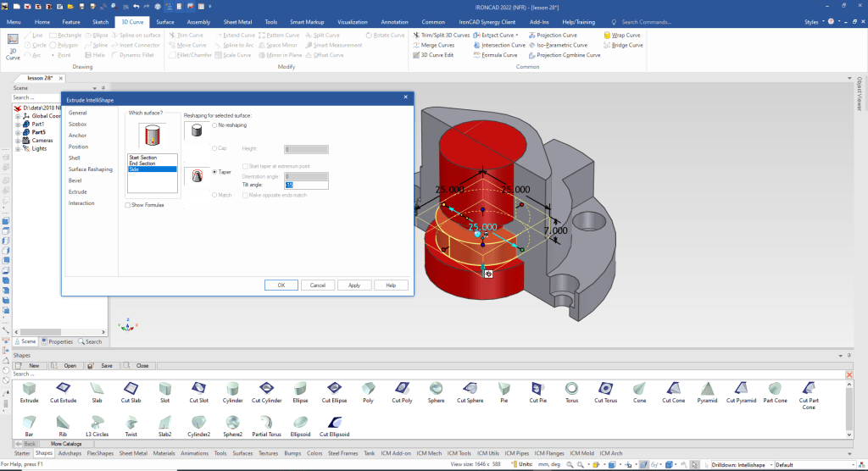
Task: Expand the Cameras node in scene tree
Action: (17, 141)
